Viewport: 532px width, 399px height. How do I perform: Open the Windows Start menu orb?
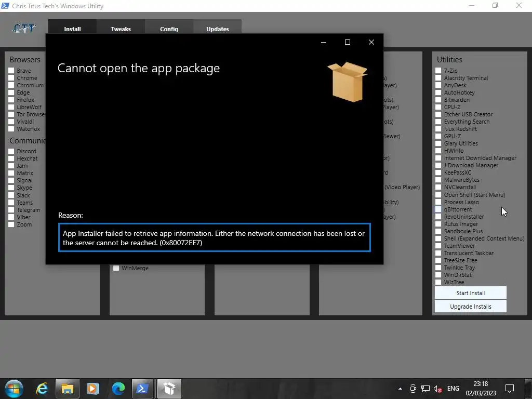point(14,389)
